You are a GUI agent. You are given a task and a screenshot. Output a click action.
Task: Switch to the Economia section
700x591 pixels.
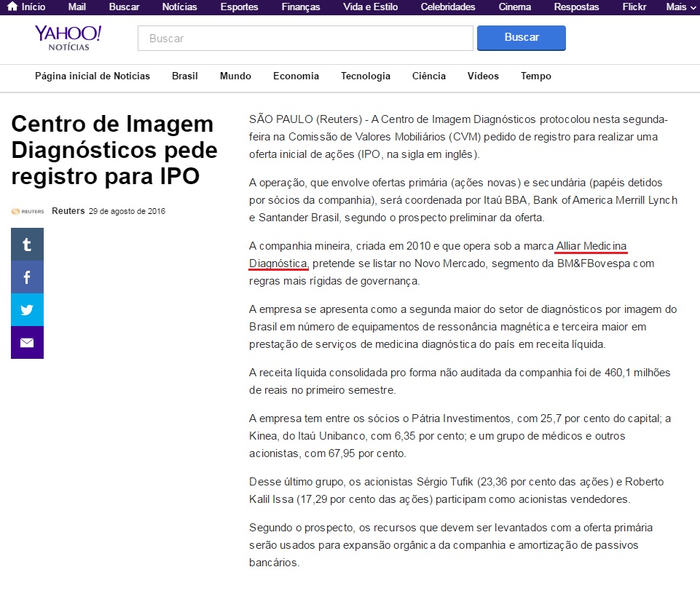[x=296, y=76]
